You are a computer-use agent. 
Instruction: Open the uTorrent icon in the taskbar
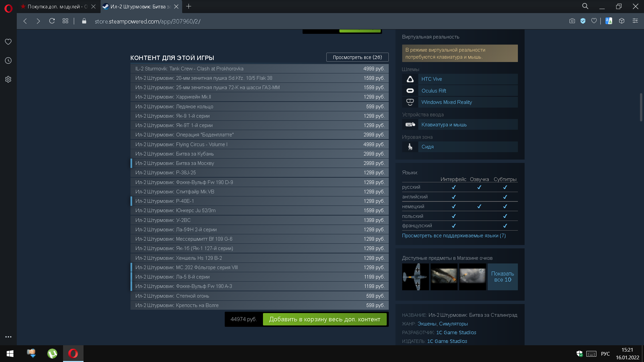click(52, 354)
